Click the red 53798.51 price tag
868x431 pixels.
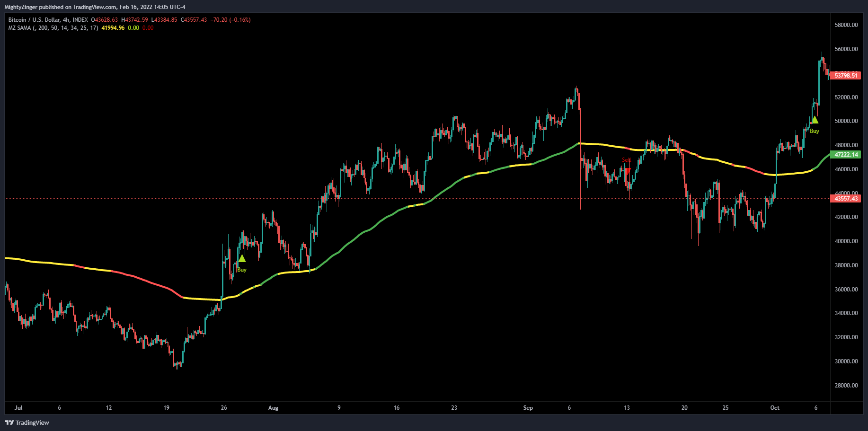[x=846, y=76]
